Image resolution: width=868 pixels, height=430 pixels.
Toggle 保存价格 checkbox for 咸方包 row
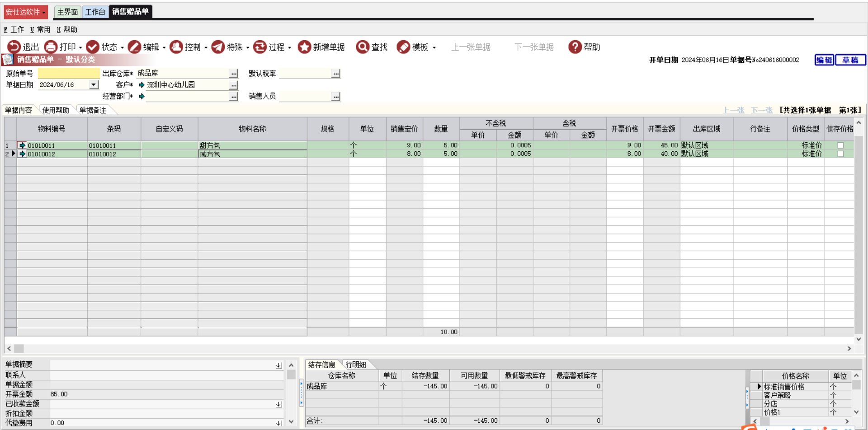pyautogui.click(x=840, y=154)
